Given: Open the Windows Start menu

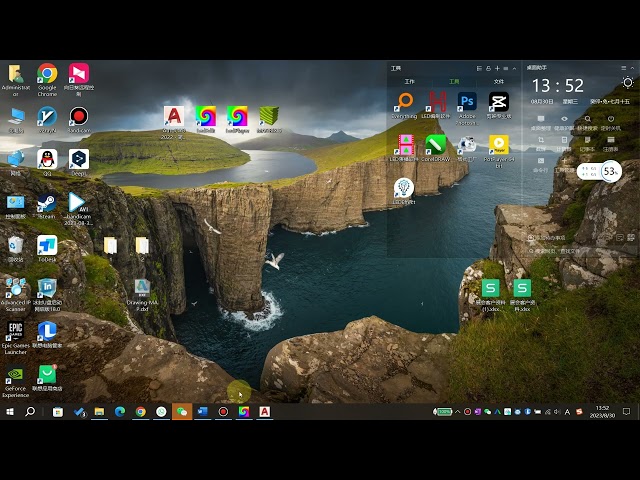Looking at the screenshot, I should point(10,412).
